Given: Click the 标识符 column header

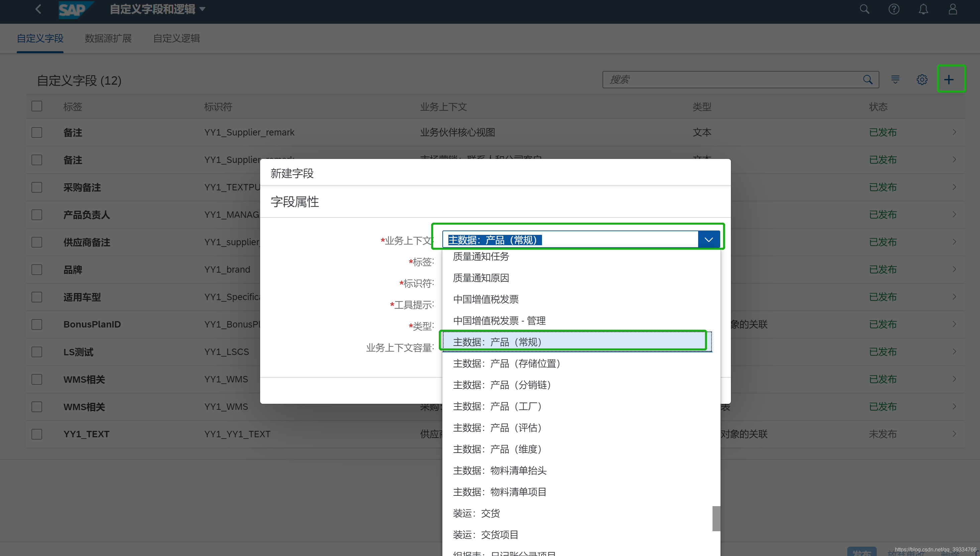Looking at the screenshot, I should pyautogui.click(x=218, y=107).
